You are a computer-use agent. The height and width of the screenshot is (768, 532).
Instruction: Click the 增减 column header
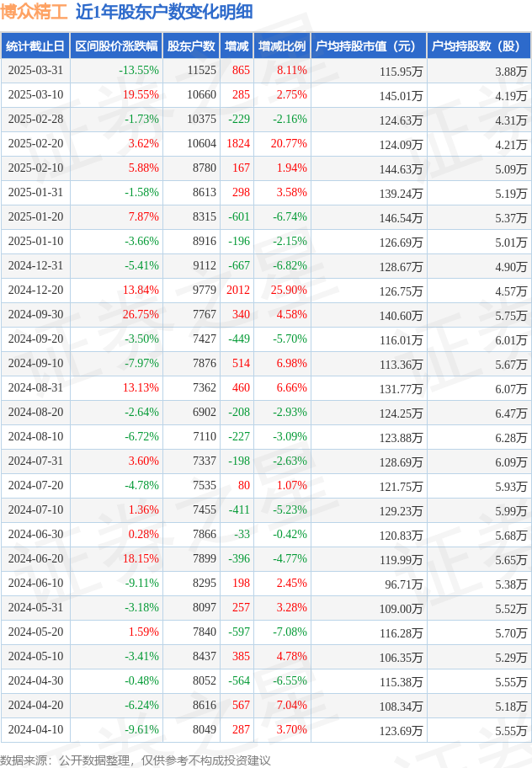[237, 46]
